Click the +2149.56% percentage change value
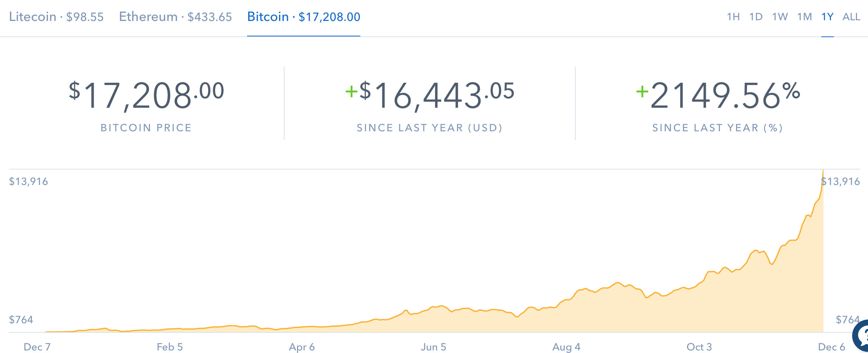This screenshot has width=868, height=353. coord(718,96)
